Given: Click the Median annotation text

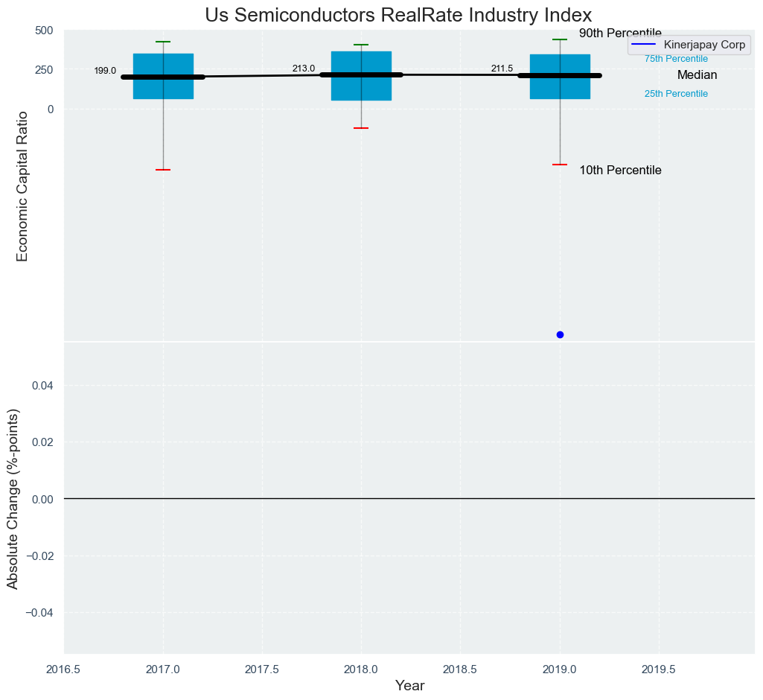Looking at the screenshot, I should tap(697, 75).
